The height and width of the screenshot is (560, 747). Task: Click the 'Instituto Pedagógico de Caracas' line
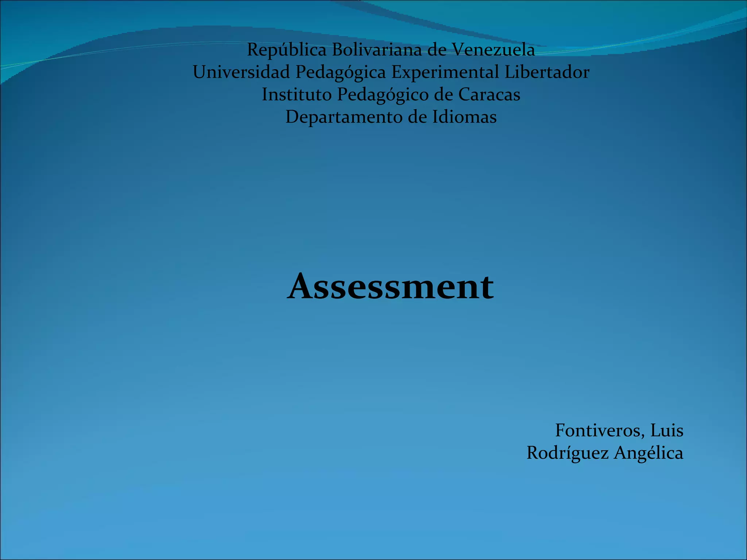tap(391, 95)
